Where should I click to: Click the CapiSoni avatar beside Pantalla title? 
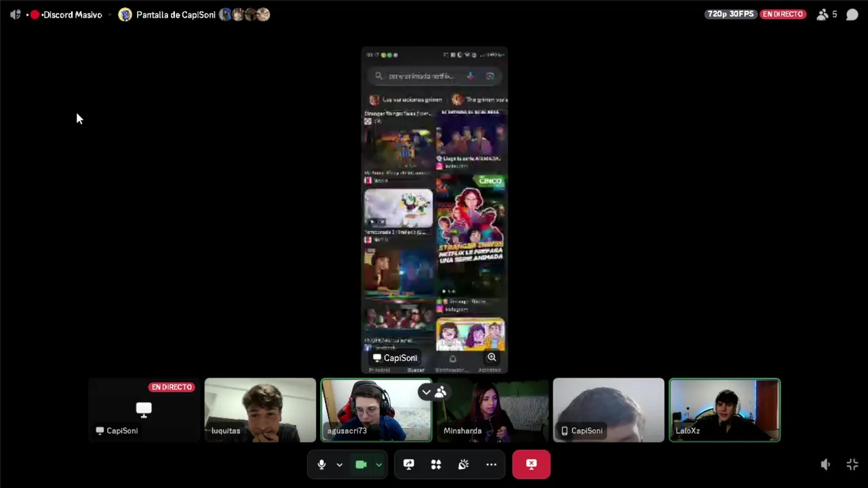click(x=125, y=14)
